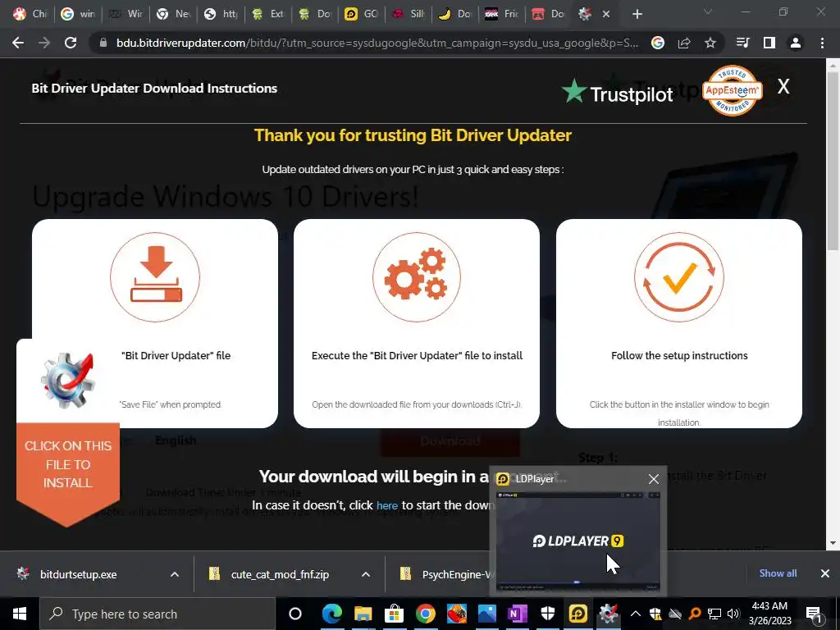Expand options for cute_cat_mod_fnf.zip download

coord(366,574)
